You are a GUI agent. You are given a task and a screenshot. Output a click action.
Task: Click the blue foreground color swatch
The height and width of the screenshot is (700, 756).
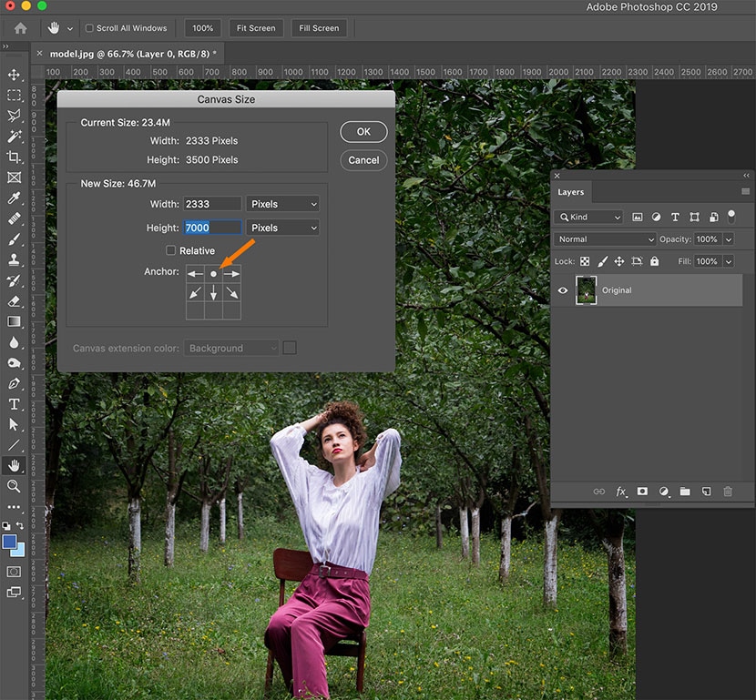[10, 542]
